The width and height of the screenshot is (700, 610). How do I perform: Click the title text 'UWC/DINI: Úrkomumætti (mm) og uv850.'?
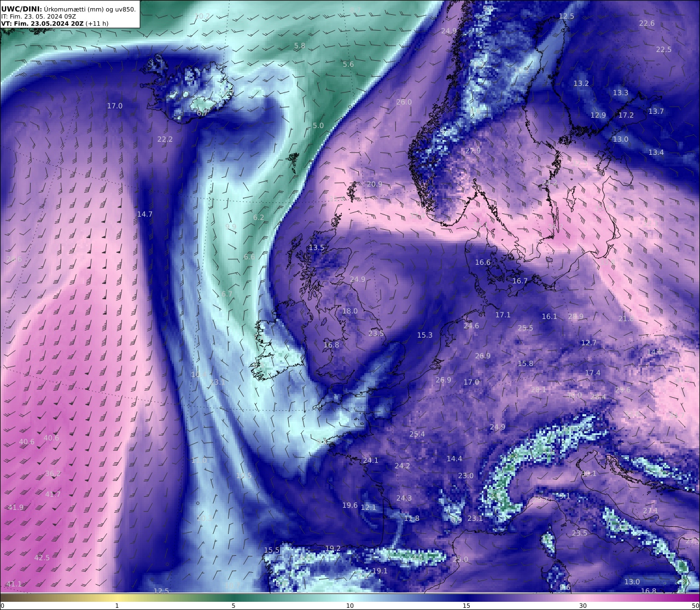tap(68, 9)
